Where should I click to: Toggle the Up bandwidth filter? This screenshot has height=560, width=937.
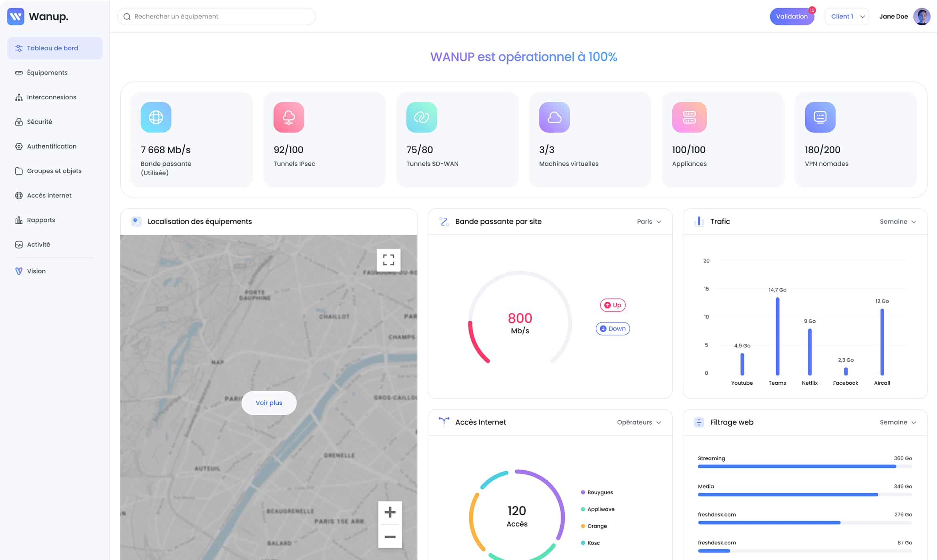pyautogui.click(x=613, y=305)
